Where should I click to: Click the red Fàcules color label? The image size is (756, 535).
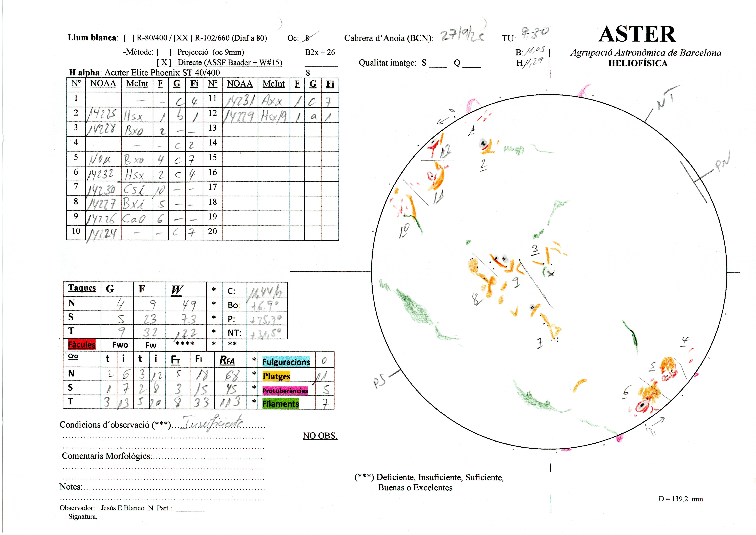[82, 345]
